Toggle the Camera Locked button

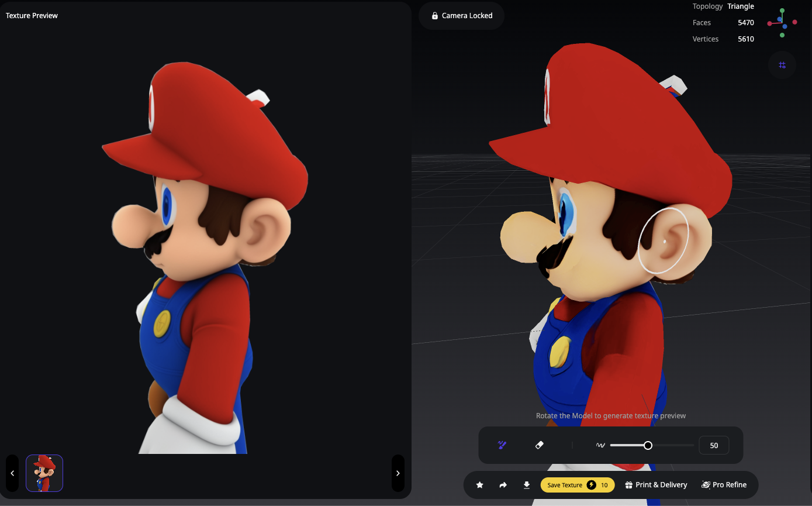click(462, 16)
